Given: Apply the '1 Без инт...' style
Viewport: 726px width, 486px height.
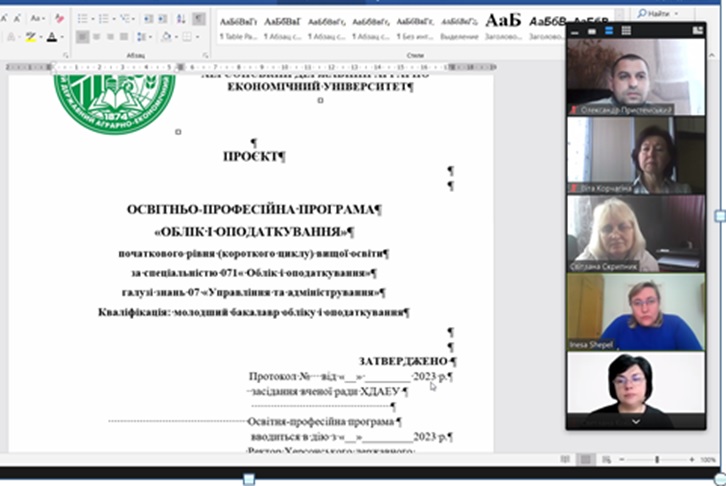Looking at the screenshot, I should pos(415,28).
